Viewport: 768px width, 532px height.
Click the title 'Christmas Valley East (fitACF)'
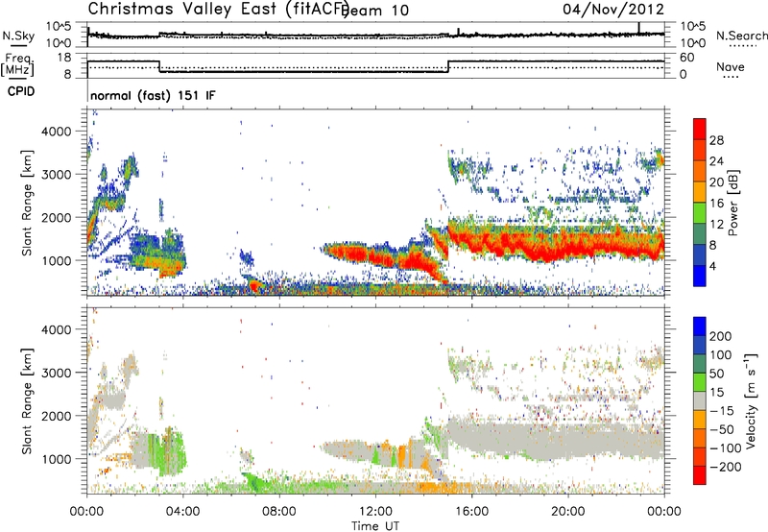tap(219, 10)
